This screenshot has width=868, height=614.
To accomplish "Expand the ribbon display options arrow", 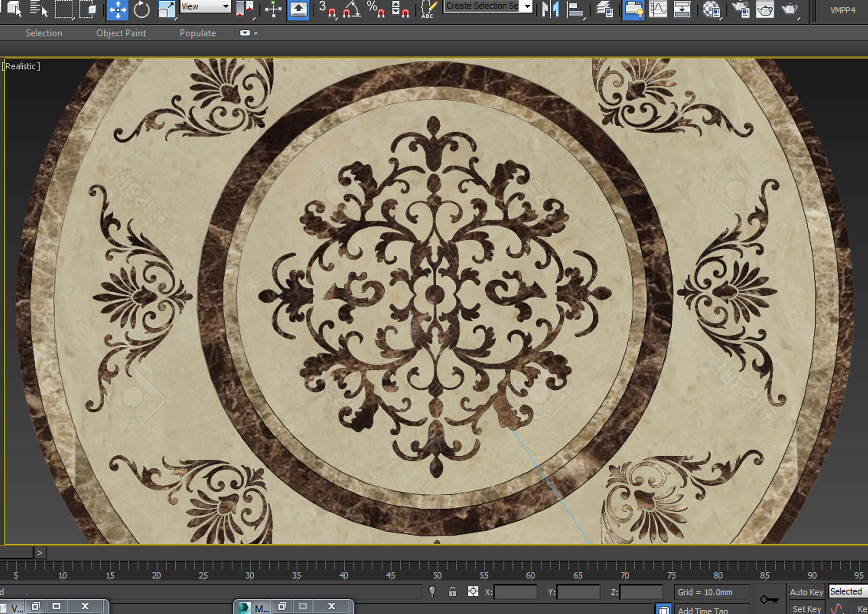I will point(256,34).
